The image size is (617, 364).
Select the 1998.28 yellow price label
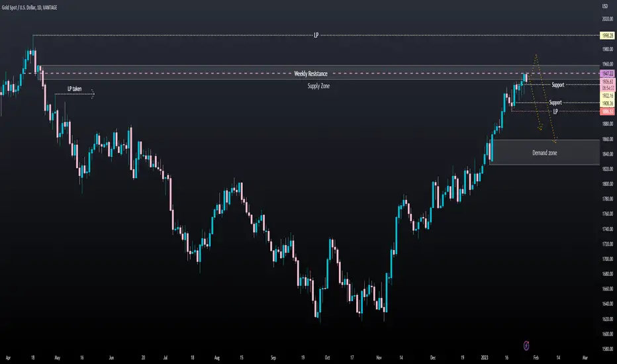(608, 36)
